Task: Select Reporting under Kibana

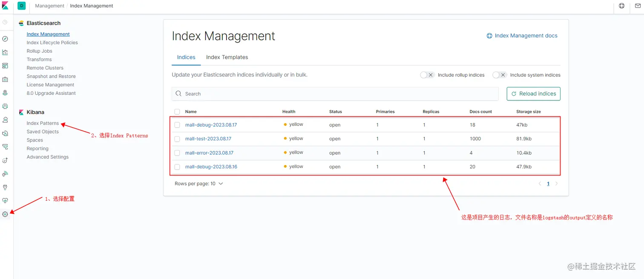Action: [37, 148]
